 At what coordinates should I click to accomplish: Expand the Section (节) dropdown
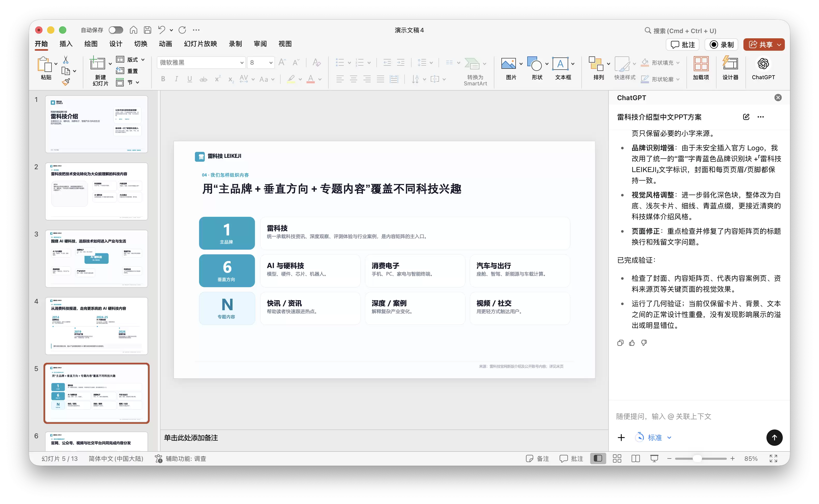(137, 82)
